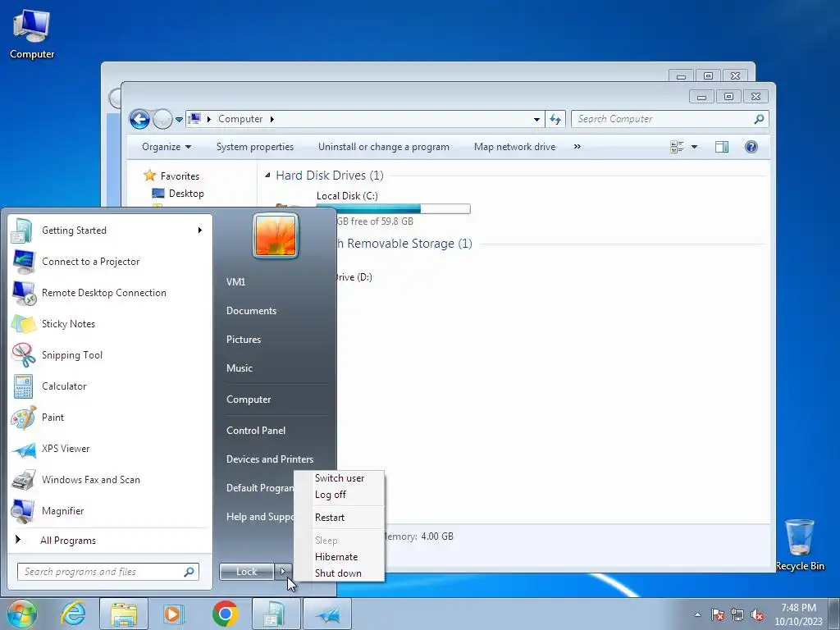Open Windows Explorer from taskbar
Screen dimensions: 840x630
point(124,614)
